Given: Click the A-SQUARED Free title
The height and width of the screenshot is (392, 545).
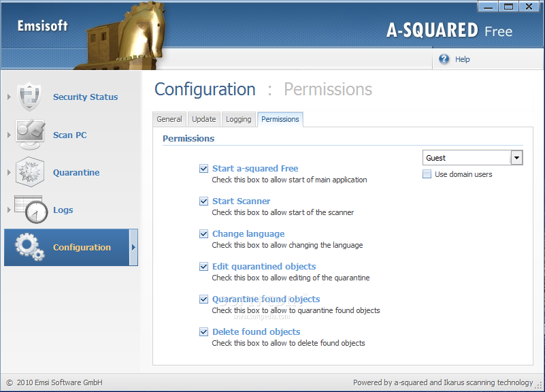Looking at the screenshot, I should tap(450, 30).
